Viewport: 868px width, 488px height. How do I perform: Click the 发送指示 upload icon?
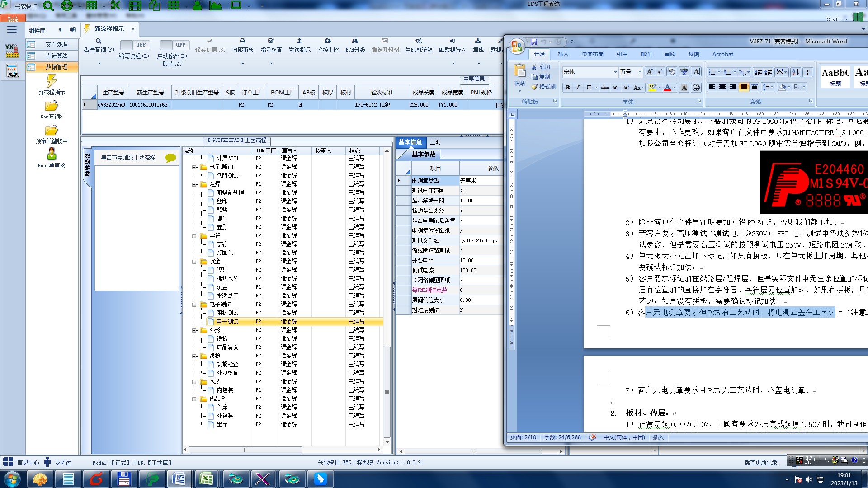click(299, 41)
